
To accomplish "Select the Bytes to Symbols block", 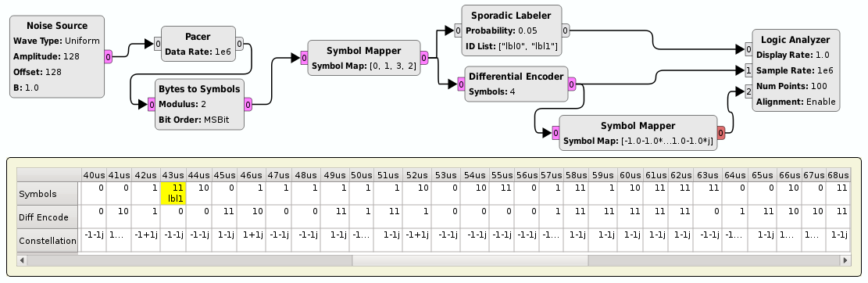I will coord(199,104).
